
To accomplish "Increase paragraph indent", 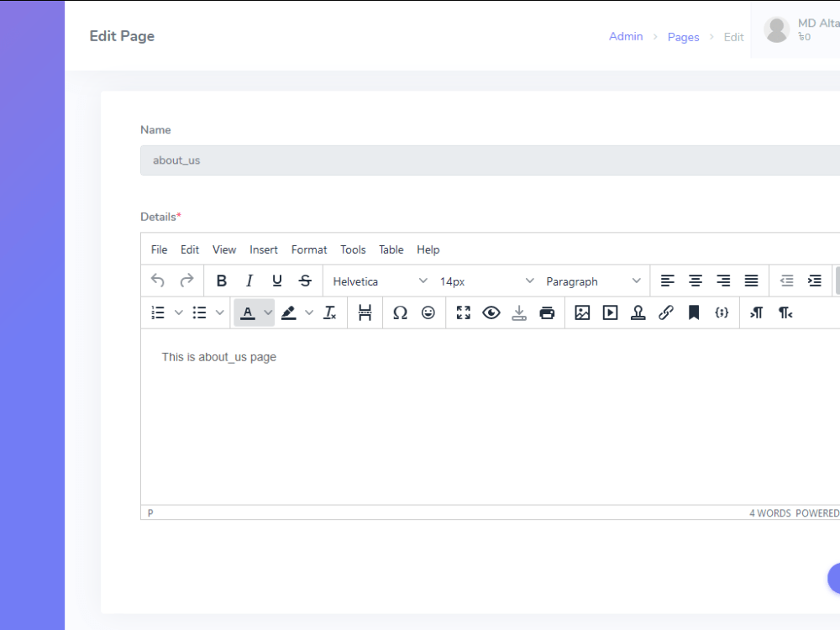I will pos(814,281).
